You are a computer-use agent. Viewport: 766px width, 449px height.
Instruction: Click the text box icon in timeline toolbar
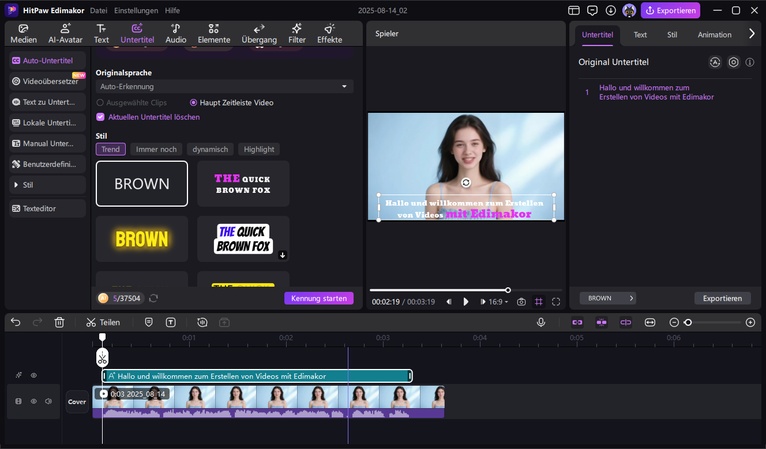[x=170, y=322]
